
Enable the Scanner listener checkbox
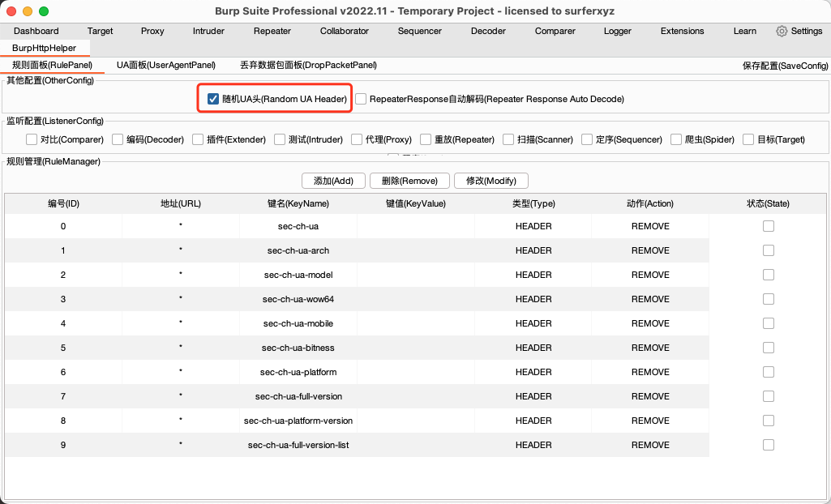508,139
